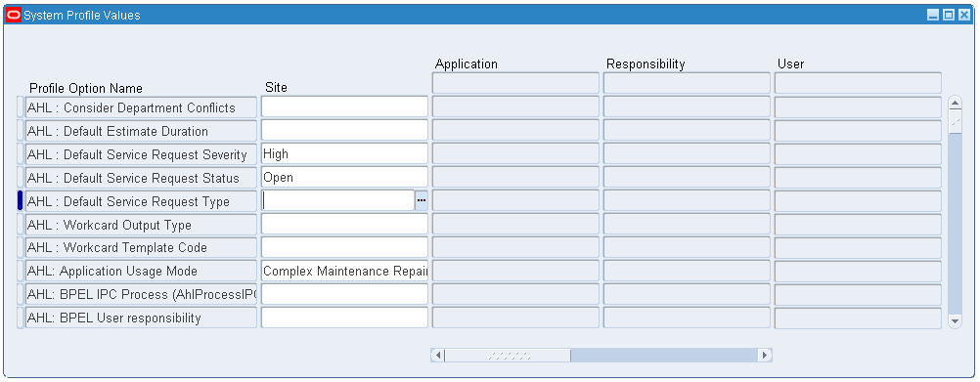The height and width of the screenshot is (382, 980).
Task: Open the list-of-values button for Default Service Request Type
Action: pyautogui.click(x=422, y=201)
